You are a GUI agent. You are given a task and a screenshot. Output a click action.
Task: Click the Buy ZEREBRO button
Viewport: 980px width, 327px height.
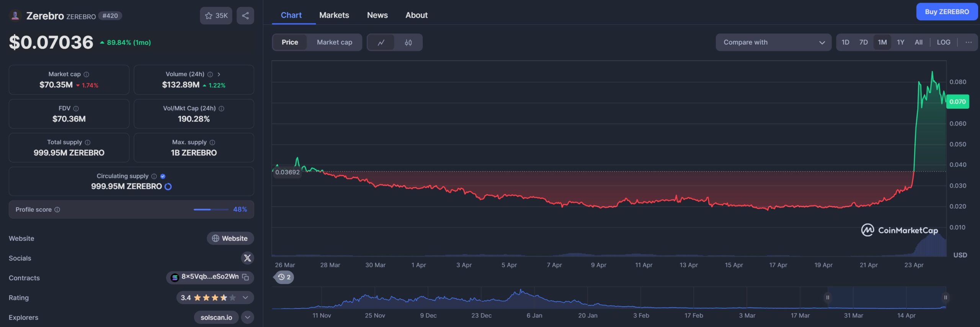tap(947, 12)
